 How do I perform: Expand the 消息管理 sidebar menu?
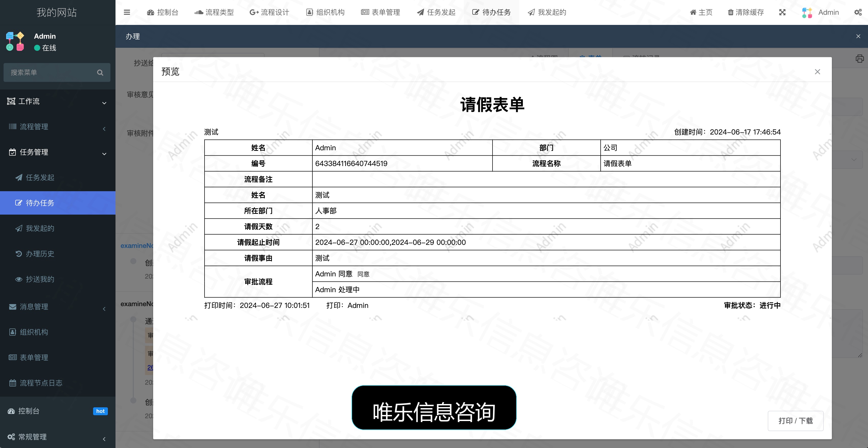point(57,307)
